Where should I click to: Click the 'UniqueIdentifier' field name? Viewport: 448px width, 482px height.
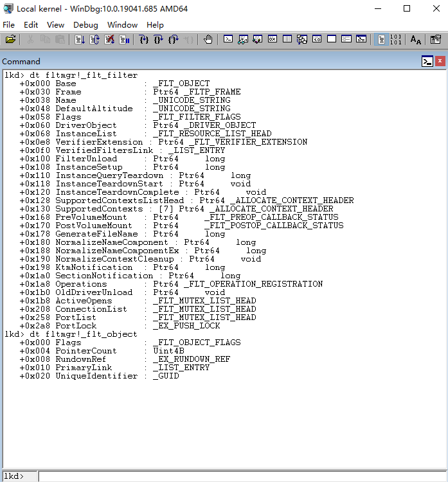point(96,376)
